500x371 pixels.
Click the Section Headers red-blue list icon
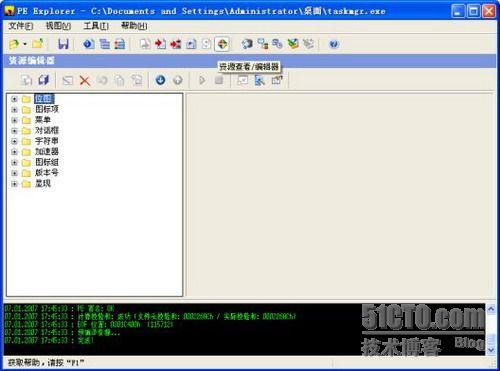click(120, 44)
